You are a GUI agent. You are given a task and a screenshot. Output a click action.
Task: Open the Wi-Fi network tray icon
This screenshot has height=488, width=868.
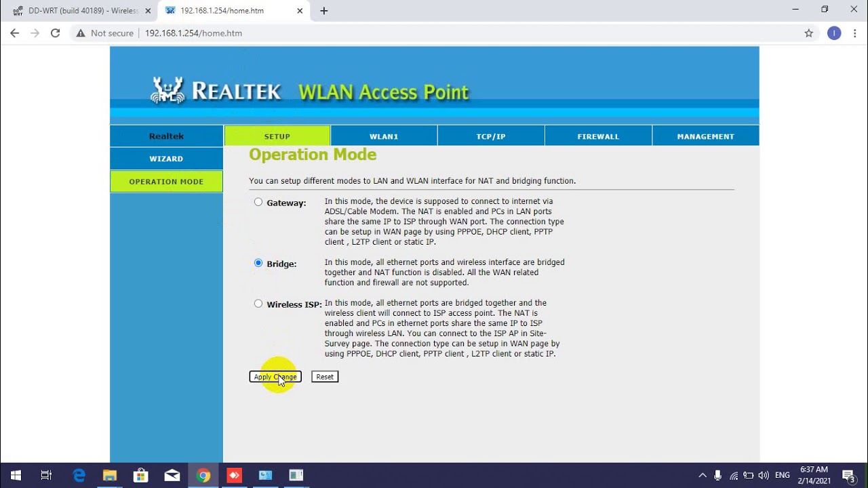click(x=734, y=476)
